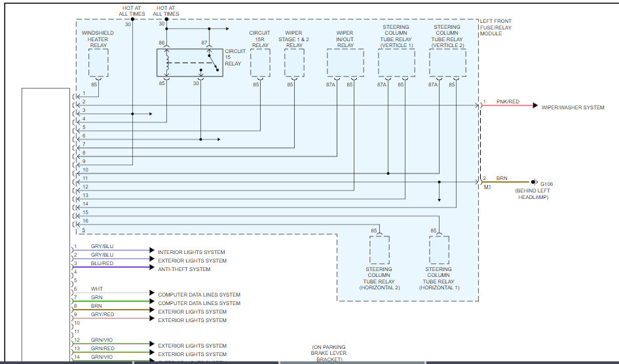Click Computer Data Lines System on WHT wire
Viewport: 619px width, 364px height.
point(199,295)
